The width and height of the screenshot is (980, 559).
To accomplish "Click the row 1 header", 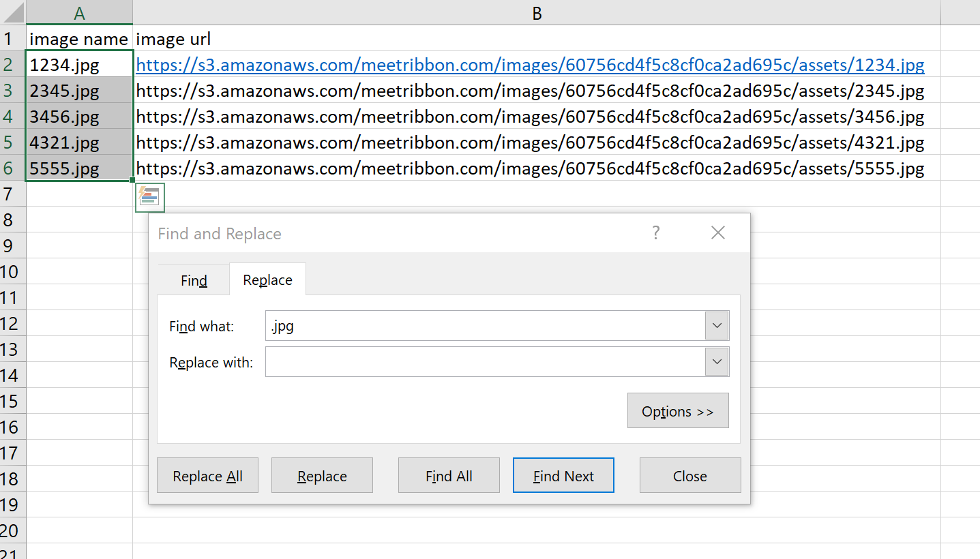I will click(10, 39).
